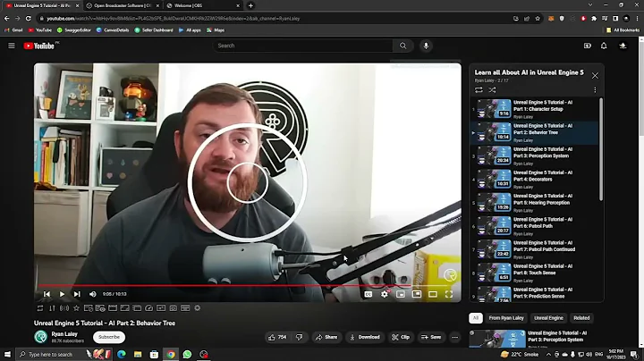Switch to Welcome | OBS browser tab
The height and width of the screenshot is (361, 644).
pyautogui.click(x=203, y=5)
